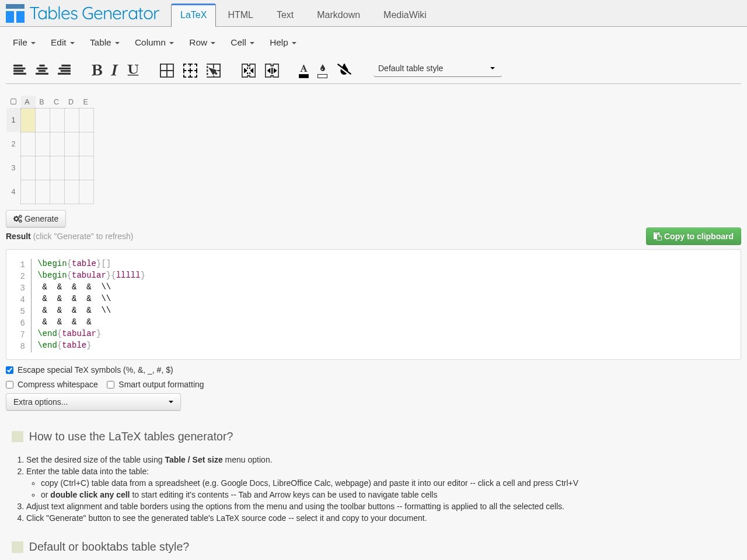Enable Compress whitespace option
The width and height of the screenshot is (747, 560).
[x=10, y=384]
